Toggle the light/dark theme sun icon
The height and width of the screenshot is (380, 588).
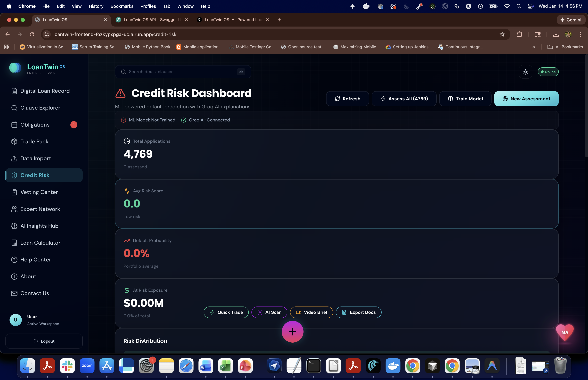525,72
